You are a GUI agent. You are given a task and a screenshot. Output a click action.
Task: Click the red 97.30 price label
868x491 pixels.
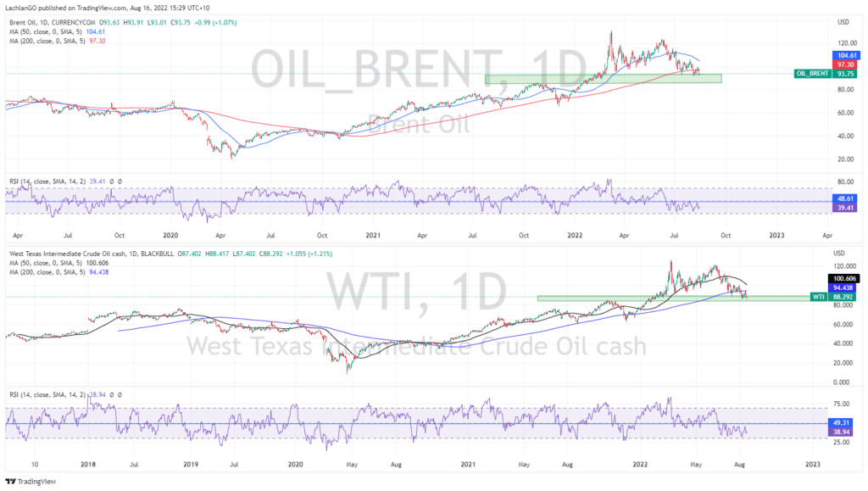pyautogui.click(x=844, y=64)
